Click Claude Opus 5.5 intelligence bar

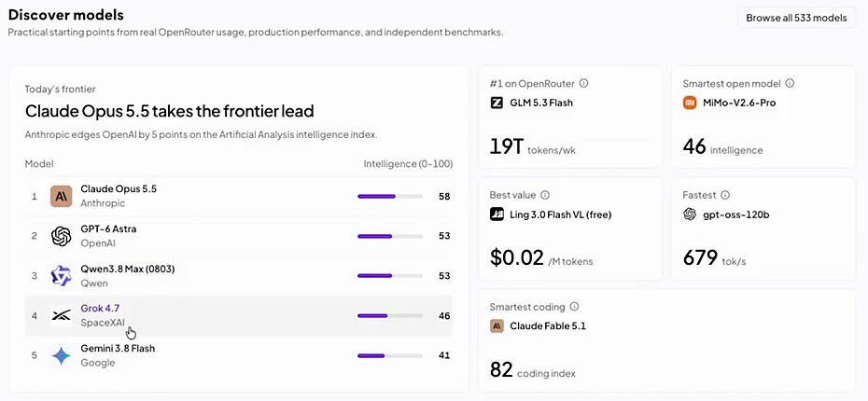coord(390,197)
